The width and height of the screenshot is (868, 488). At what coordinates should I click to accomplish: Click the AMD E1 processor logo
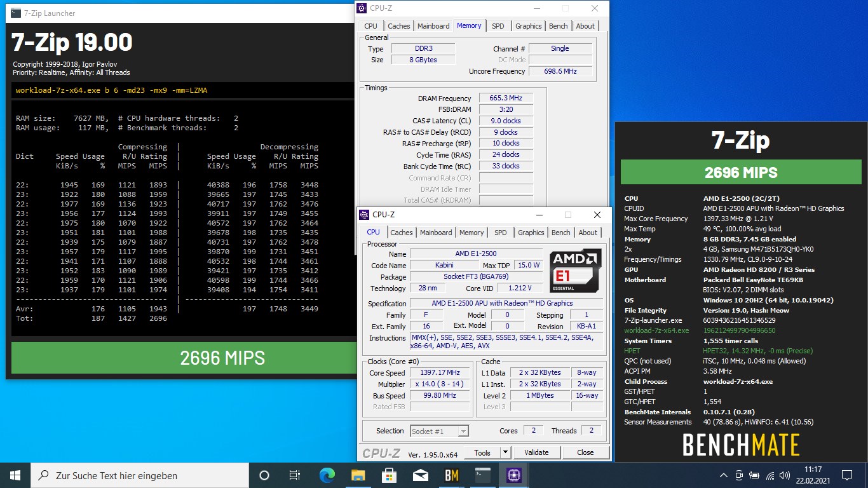click(576, 271)
